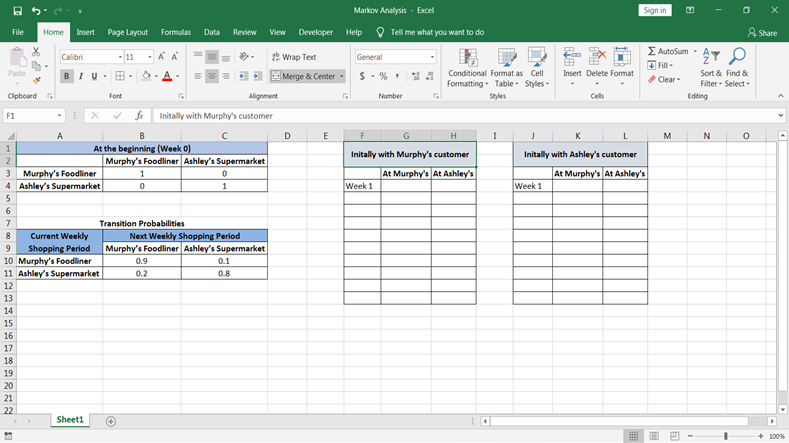Open the Borders icon
The image size is (789, 443).
click(120, 76)
